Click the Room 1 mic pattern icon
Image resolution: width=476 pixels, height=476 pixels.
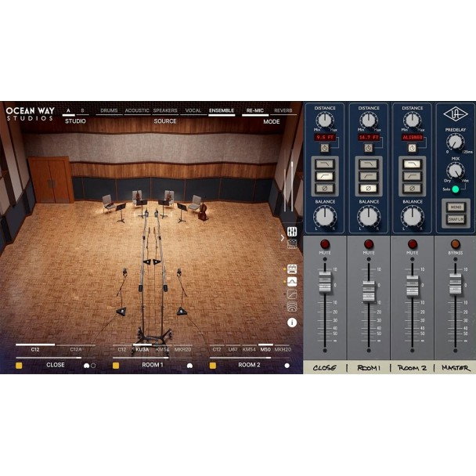point(189,366)
